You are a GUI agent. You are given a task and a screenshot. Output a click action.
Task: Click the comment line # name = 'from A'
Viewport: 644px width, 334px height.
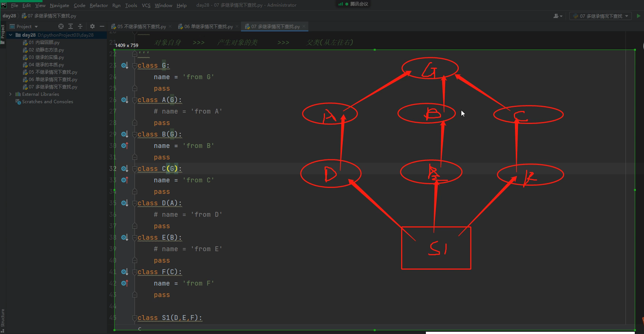(188, 111)
